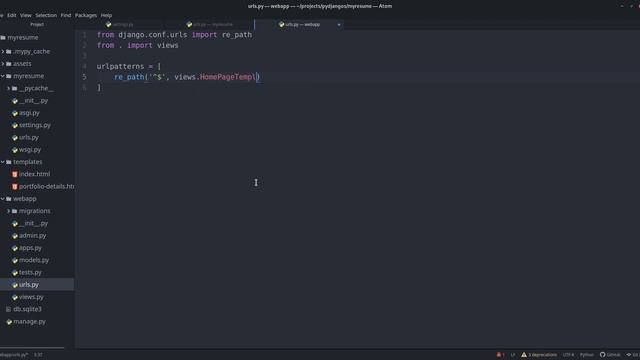
Task: Change the UTF-8 encoding in status bar
Action: (568, 355)
